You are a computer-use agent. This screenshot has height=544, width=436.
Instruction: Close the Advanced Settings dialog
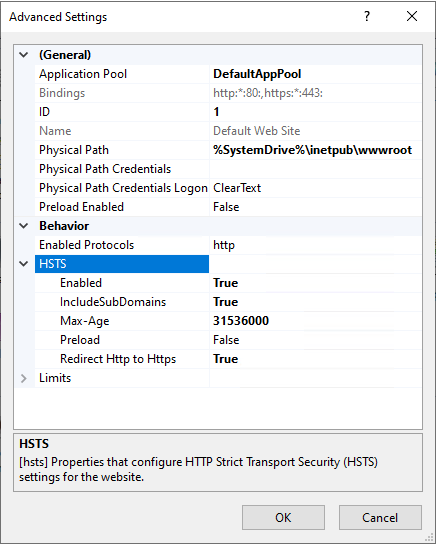412,16
